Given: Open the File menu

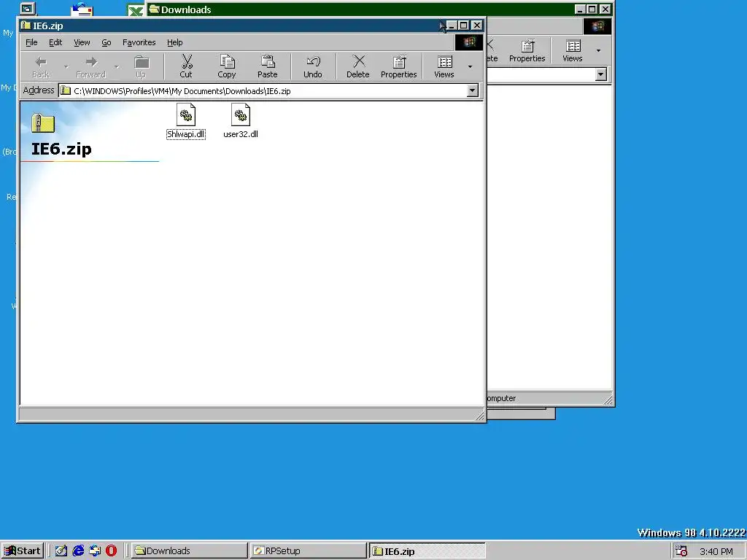Looking at the screenshot, I should pos(31,42).
